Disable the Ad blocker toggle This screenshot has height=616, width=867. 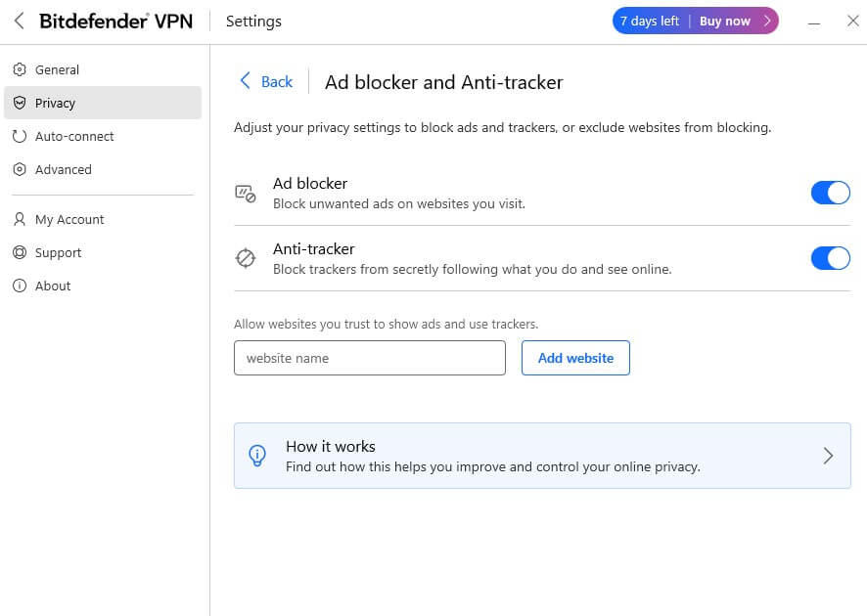[x=830, y=193]
